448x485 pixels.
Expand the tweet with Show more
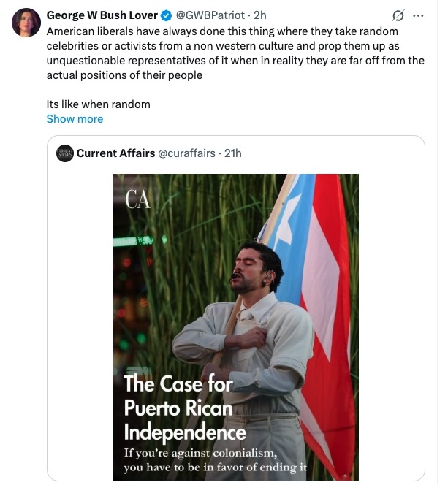[75, 118]
